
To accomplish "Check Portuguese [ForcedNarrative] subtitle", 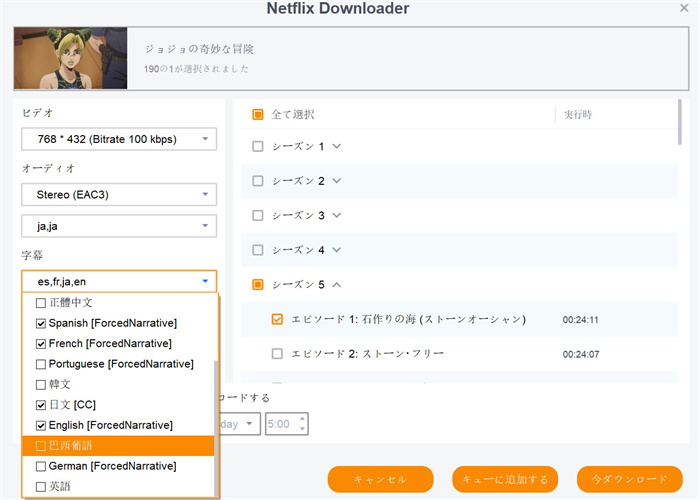I will click(x=41, y=364).
